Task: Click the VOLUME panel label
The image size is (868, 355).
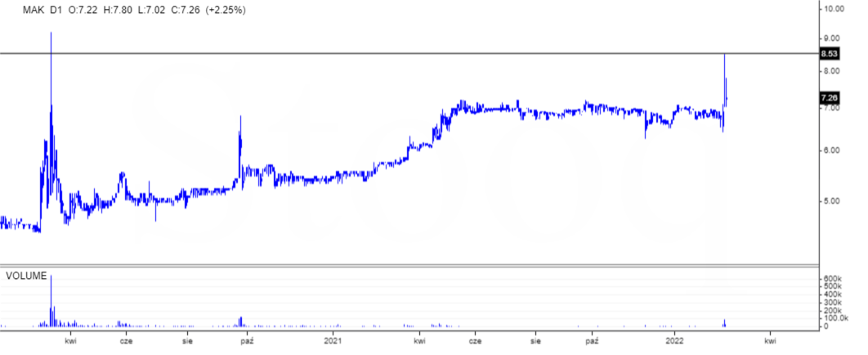Action: click(x=26, y=276)
